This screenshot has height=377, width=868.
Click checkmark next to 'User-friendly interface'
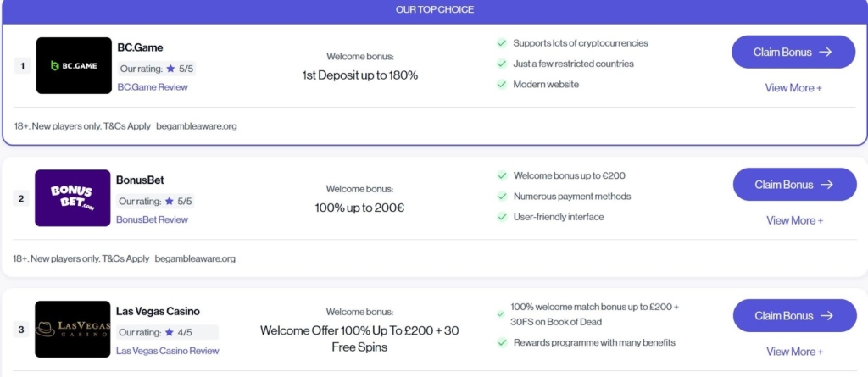[x=502, y=217]
